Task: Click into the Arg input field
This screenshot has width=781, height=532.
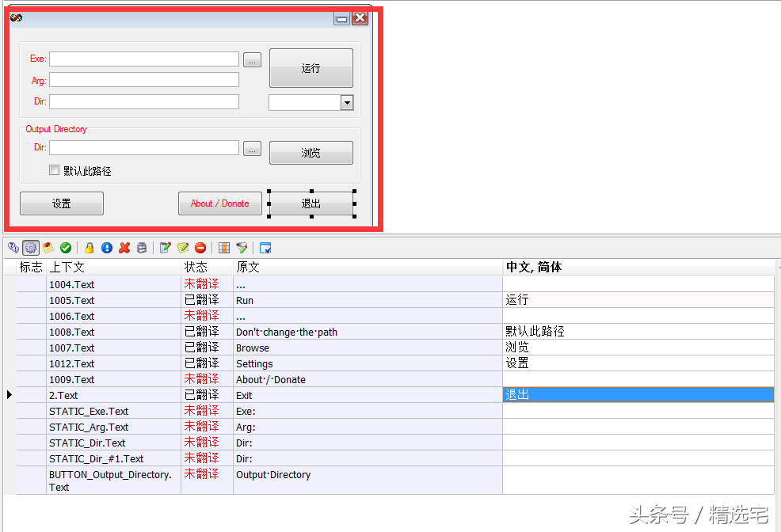Action: 144,80
